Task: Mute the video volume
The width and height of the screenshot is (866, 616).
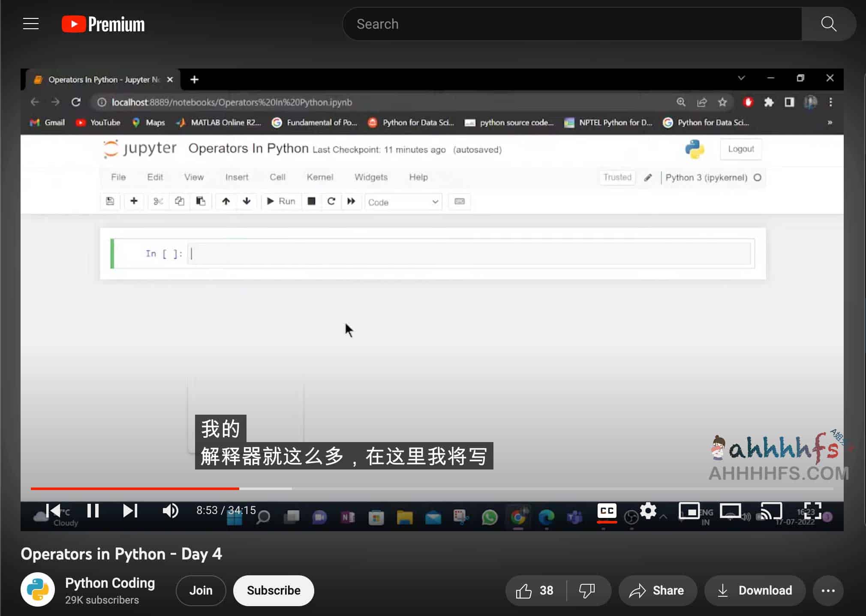Action: (170, 511)
